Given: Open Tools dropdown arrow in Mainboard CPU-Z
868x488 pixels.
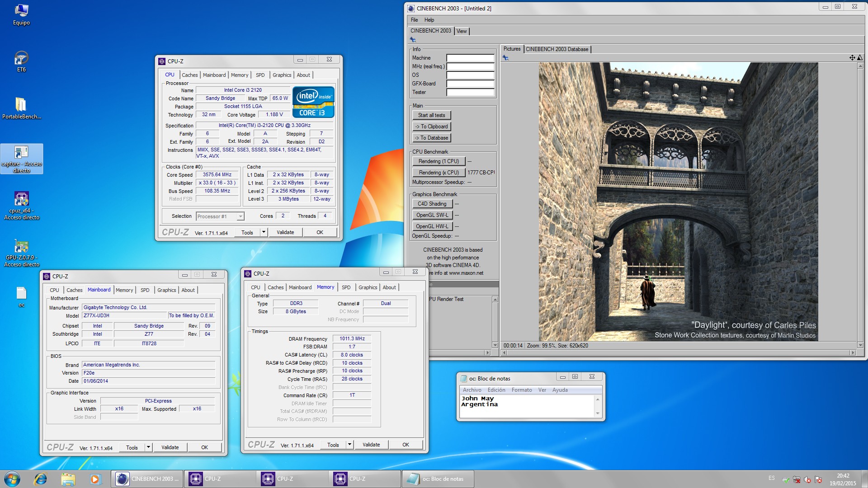Looking at the screenshot, I should coord(148,447).
